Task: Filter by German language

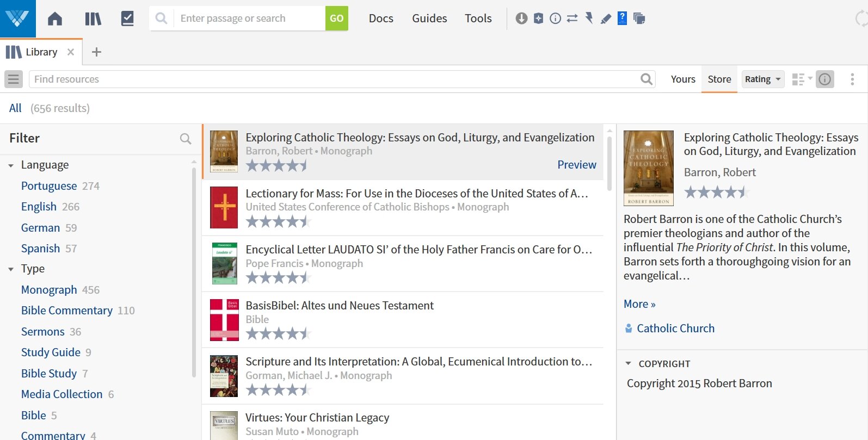Action: coord(40,228)
